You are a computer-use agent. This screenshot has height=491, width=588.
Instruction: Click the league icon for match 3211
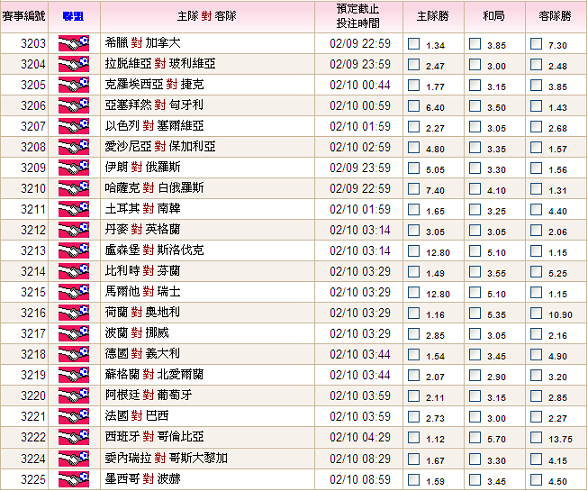coord(74,209)
